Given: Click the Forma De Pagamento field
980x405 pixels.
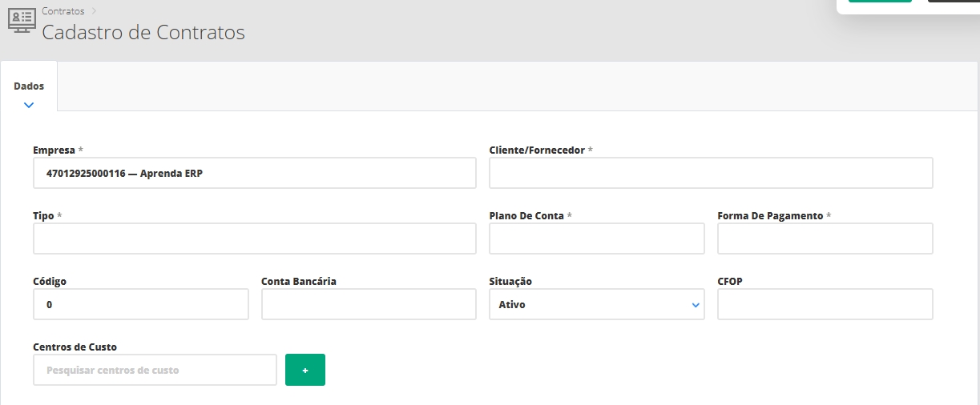Looking at the screenshot, I should (825, 239).
